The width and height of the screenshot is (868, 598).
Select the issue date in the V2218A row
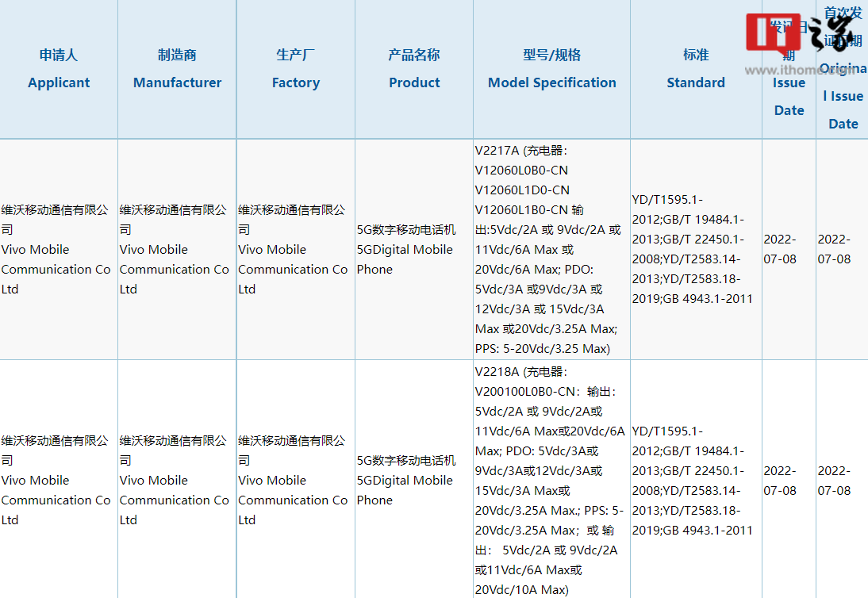(x=789, y=480)
